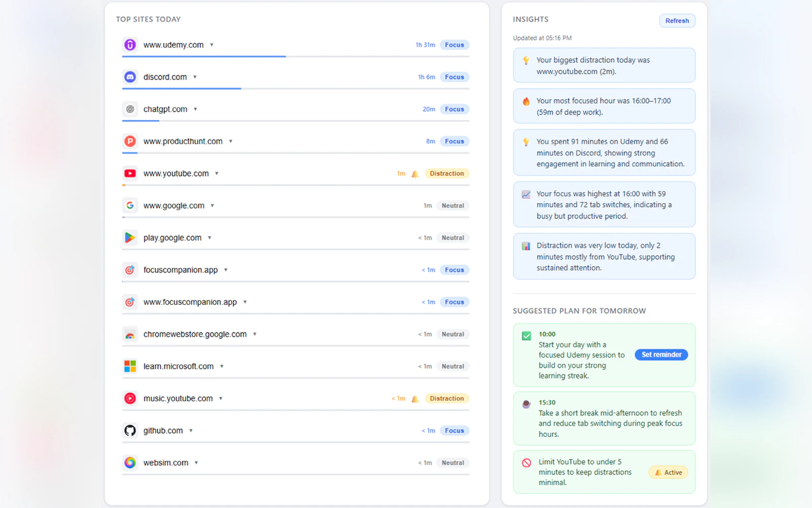Click the www.google.com G icon

130,205
